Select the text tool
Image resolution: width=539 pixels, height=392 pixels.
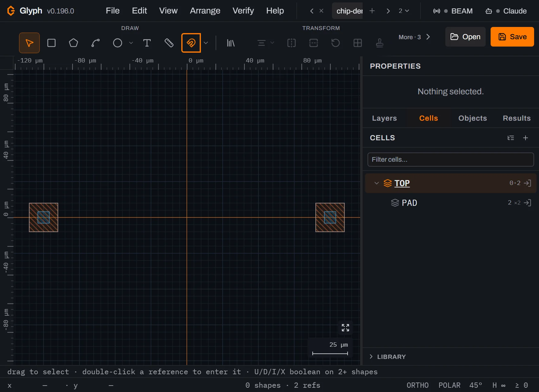(147, 43)
